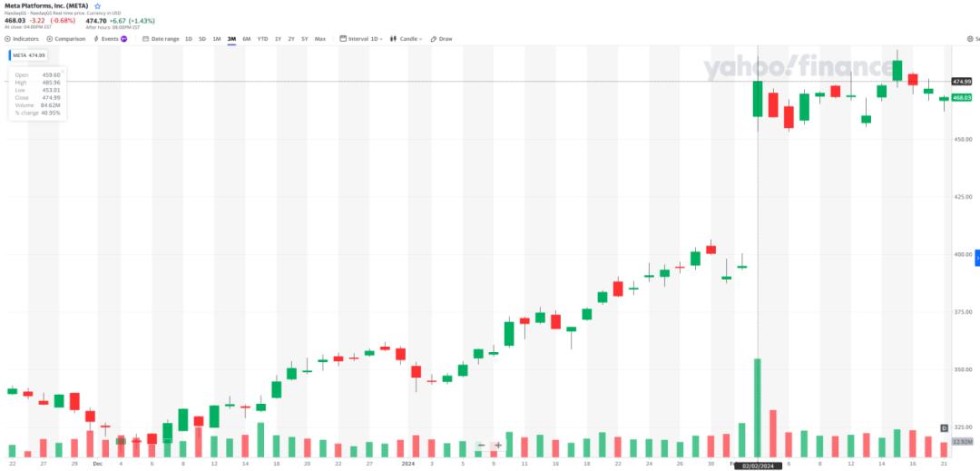Add META to watchlist with star icon
This screenshot has height=471, width=980.
point(98,5)
